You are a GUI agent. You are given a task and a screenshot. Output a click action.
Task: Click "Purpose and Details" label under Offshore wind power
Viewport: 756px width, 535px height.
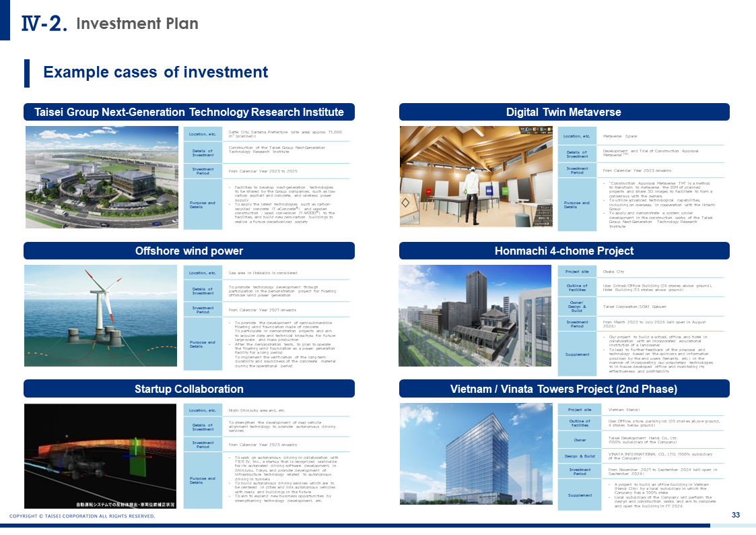[x=203, y=344]
